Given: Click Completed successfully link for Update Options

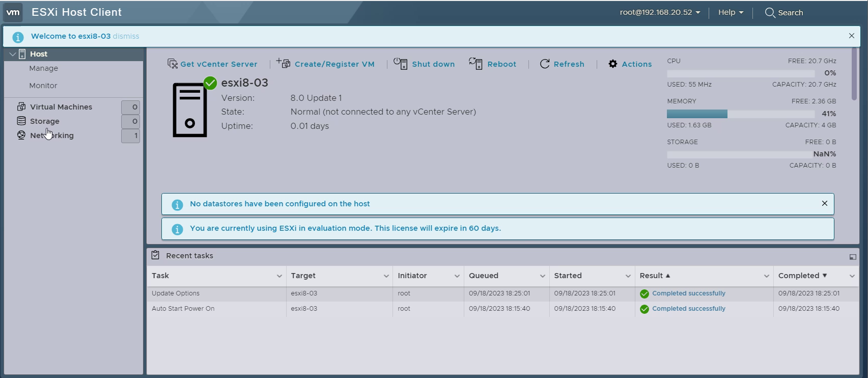Looking at the screenshot, I should click(689, 293).
